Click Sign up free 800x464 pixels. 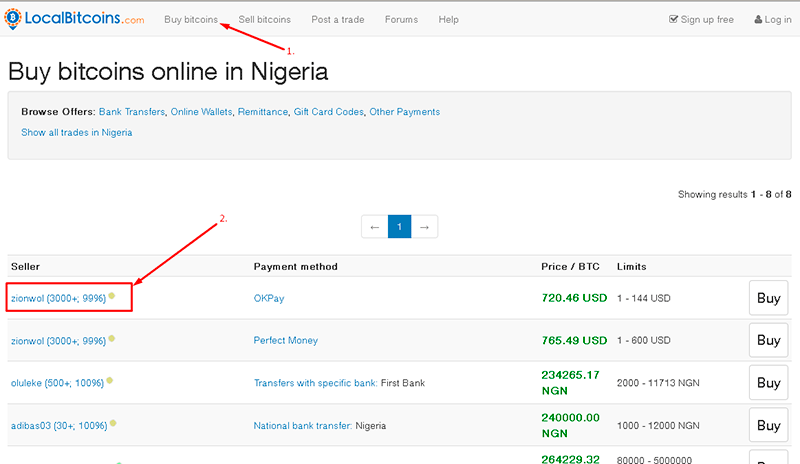pyautogui.click(x=702, y=19)
